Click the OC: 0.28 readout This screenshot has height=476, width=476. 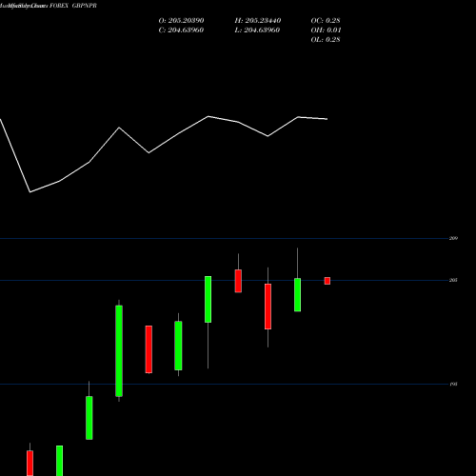click(326, 21)
